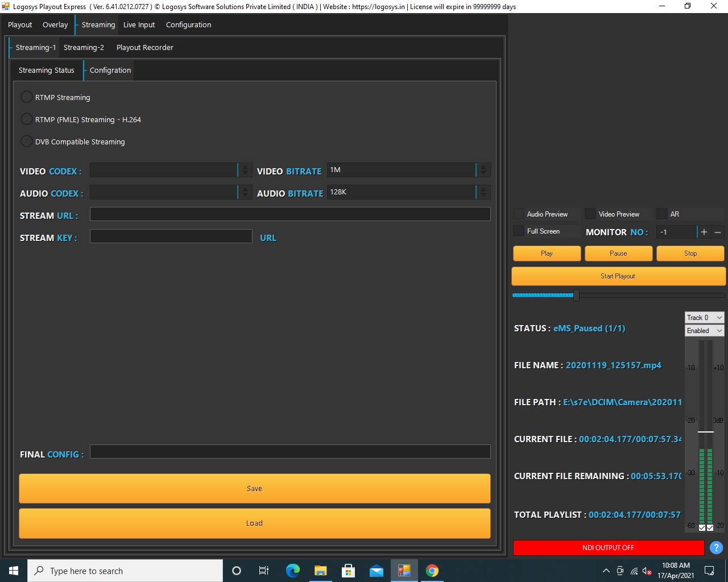728x582 pixels.
Task: Open Cortana circle icon in taskbar
Action: click(x=237, y=571)
